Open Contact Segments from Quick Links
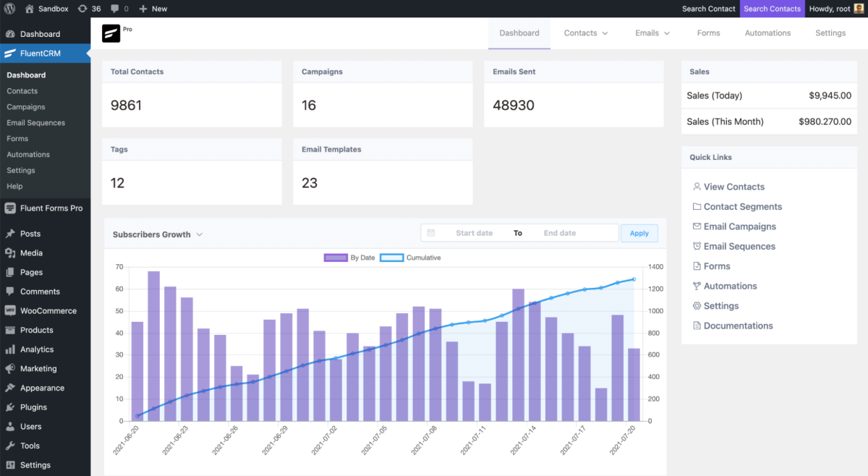The image size is (868, 476). [743, 206]
